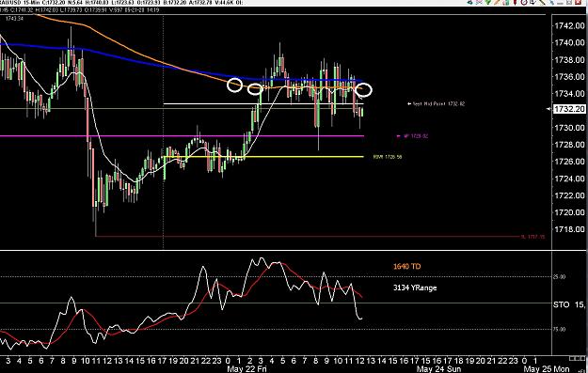Click the 1743.34 label at chart top-left

click(x=14, y=19)
